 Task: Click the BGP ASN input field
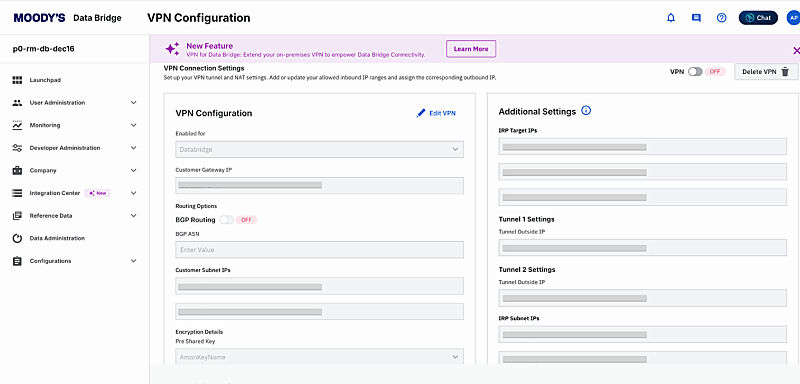click(x=319, y=250)
